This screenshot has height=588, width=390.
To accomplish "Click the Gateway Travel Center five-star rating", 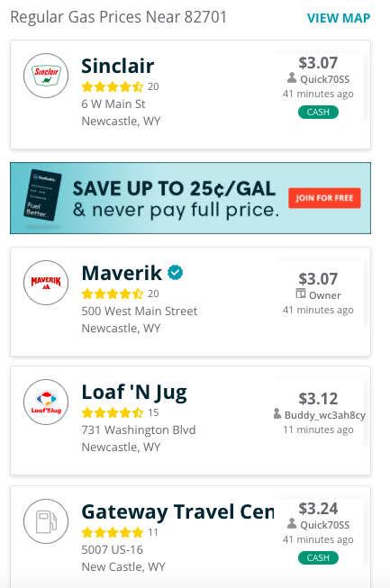I will pos(113,532).
